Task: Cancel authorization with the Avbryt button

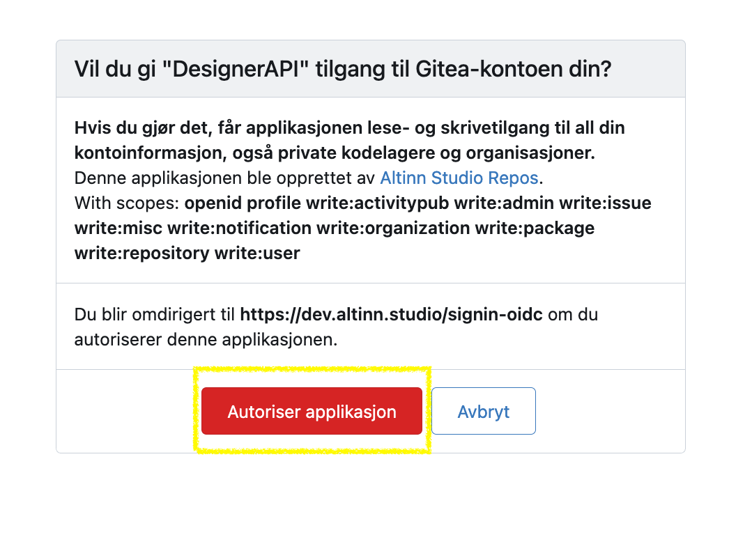Action: point(484,411)
